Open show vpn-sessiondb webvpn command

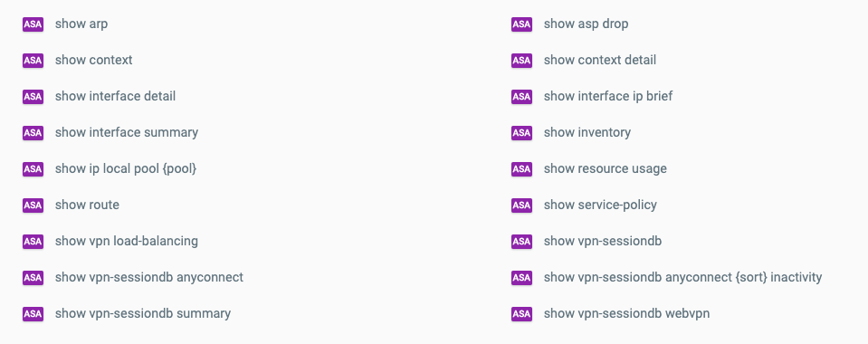(x=626, y=313)
